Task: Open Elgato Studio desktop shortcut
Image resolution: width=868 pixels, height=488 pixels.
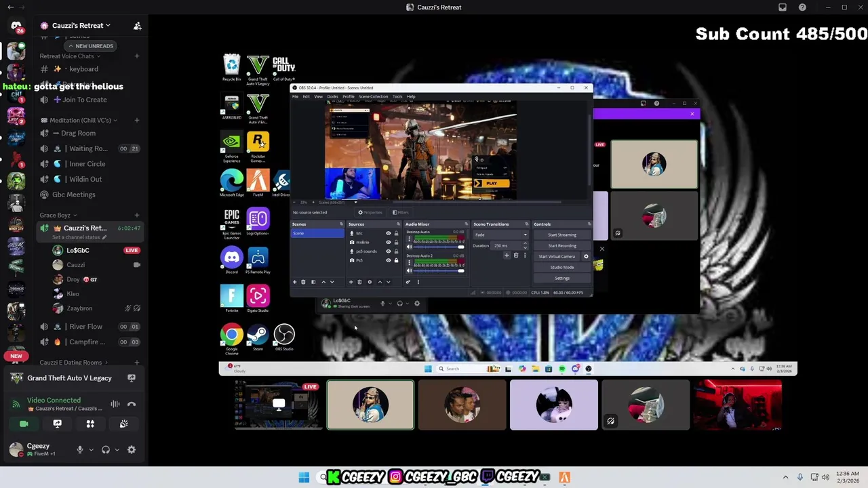Action: [258, 299]
